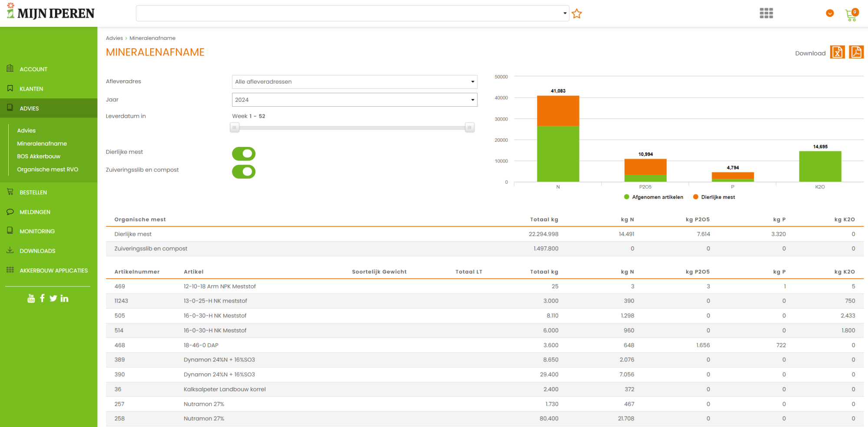Toggle off Dierlijke mest switch
Screen dimensions: 868x427
pos(243,153)
